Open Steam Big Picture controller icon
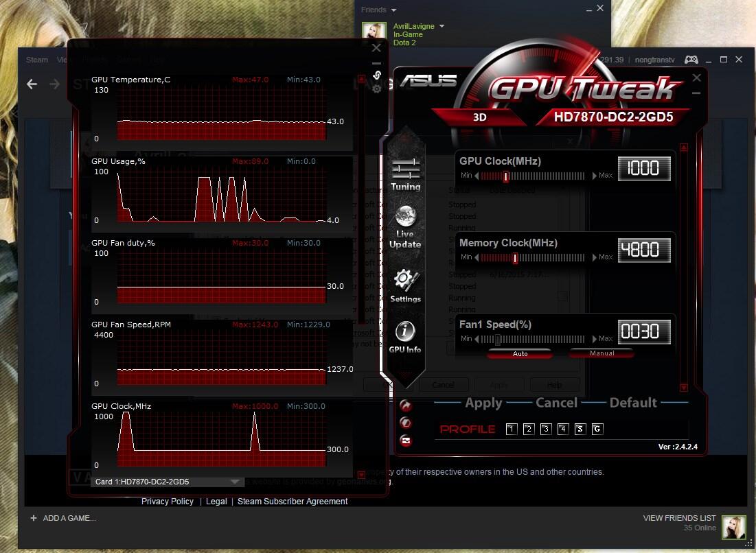756x553 pixels. coord(691,59)
